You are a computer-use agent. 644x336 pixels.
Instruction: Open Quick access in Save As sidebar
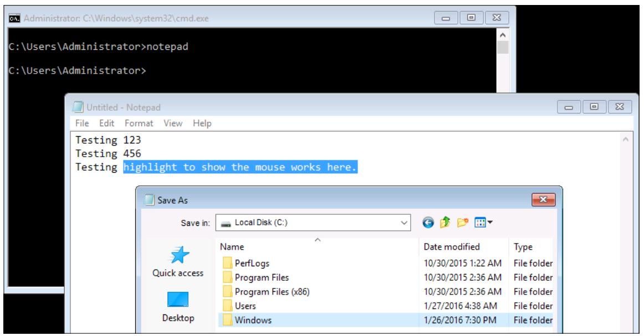[x=178, y=262]
